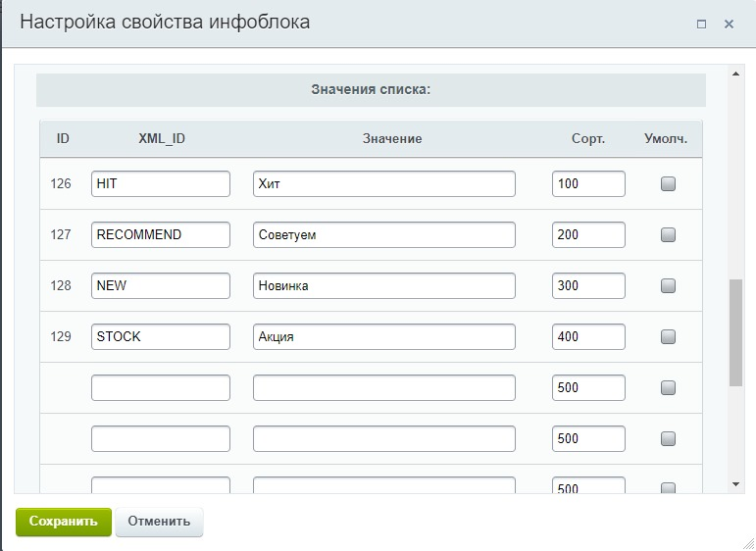The image size is (756, 551).
Task: Click the value field containing Хит
Action: pos(383,183)
